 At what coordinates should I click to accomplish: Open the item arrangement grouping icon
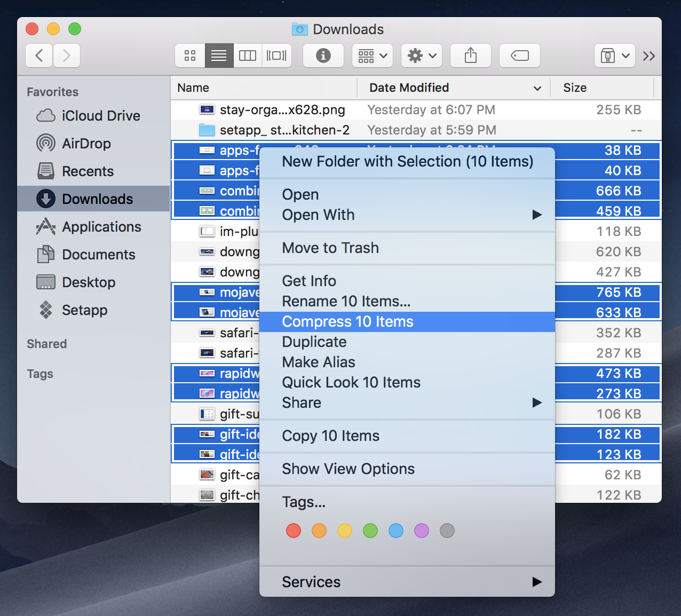[372, 56]
